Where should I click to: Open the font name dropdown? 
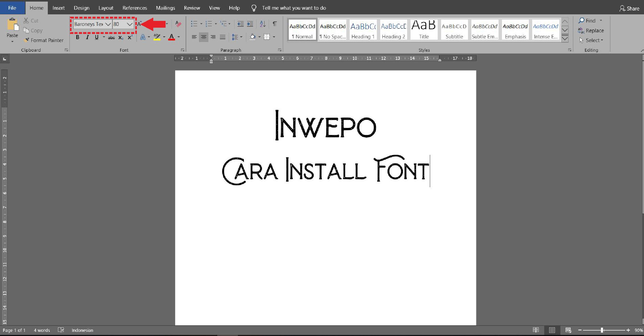(108, 24)
